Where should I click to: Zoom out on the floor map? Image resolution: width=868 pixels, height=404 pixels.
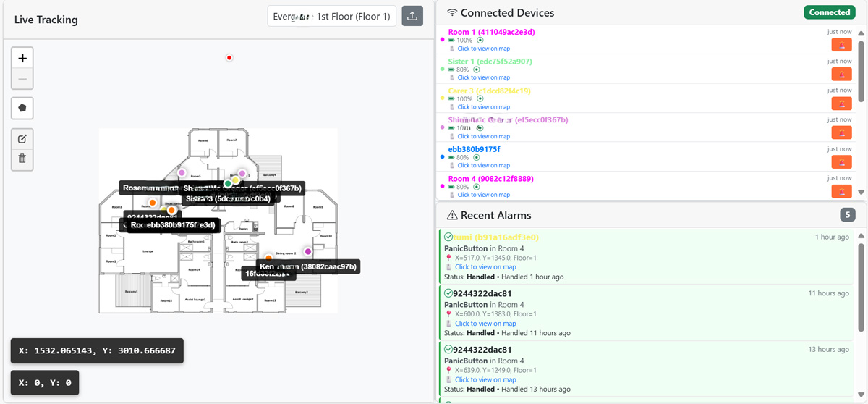(x=22, y=79)
